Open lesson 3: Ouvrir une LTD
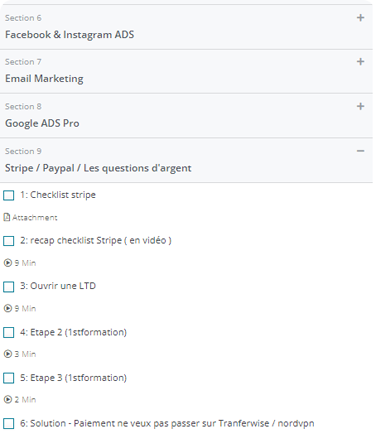 click(x=58, y=286)
